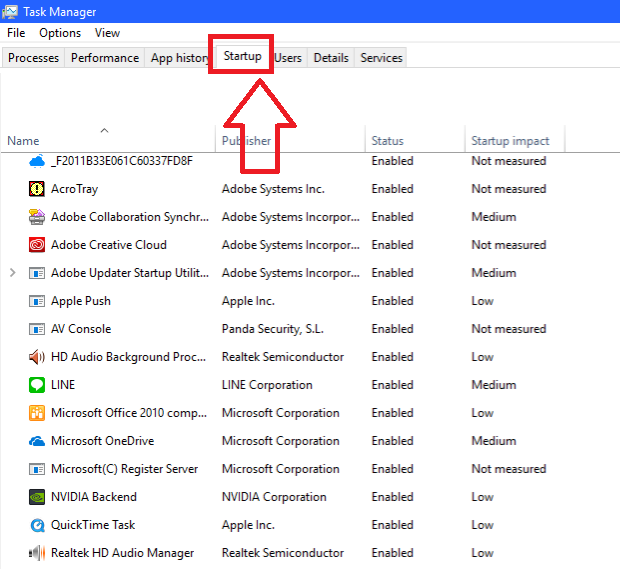
Task: Select the Microsoft(C) Register Server entry name
Action: (125, 469)
